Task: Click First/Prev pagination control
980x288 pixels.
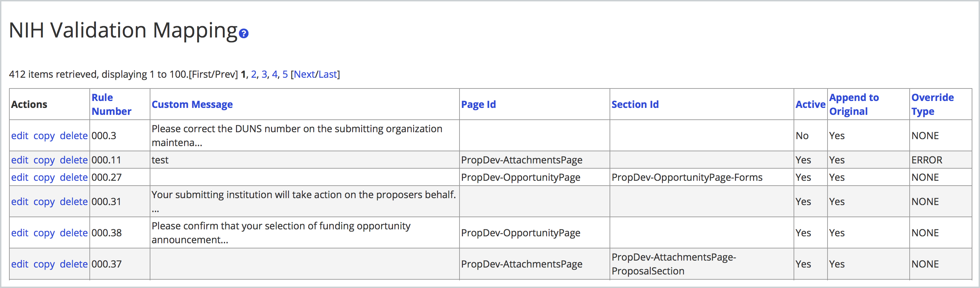Action: click(213, 74)
